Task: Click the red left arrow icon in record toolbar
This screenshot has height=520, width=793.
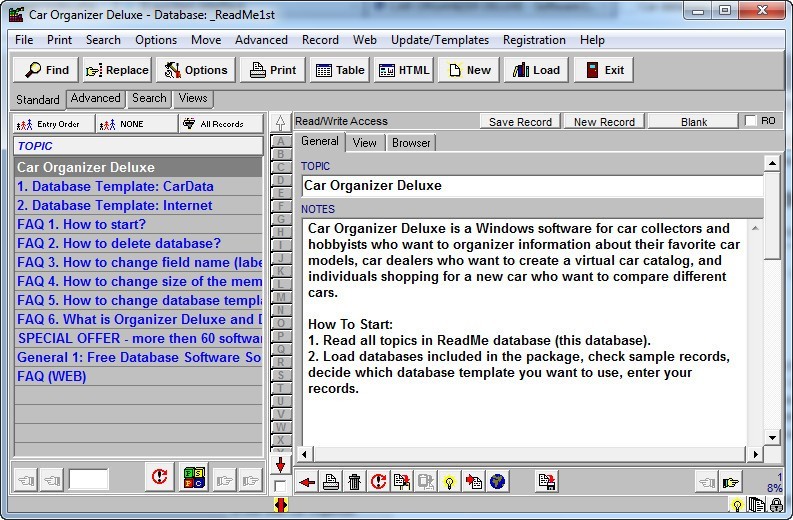Action: [x=306, y=482]
